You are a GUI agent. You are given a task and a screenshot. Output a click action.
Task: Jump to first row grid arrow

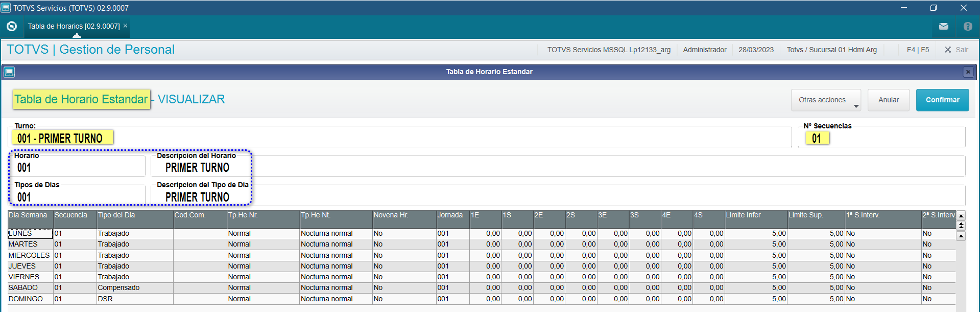click(x=961, y=216)
